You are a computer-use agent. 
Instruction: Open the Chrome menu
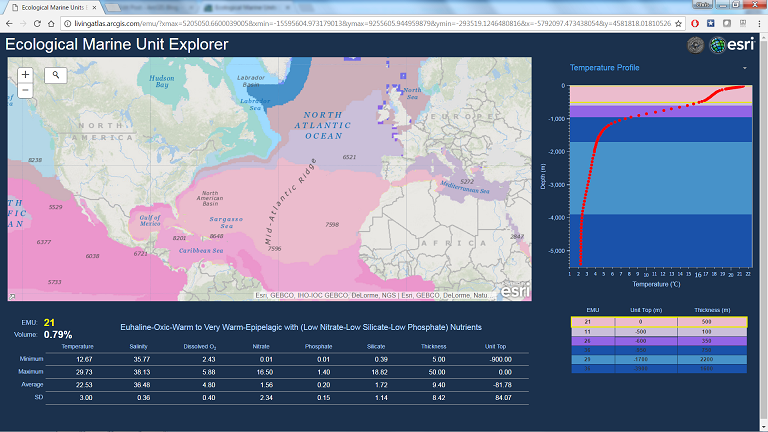click(x=758, y=22)
